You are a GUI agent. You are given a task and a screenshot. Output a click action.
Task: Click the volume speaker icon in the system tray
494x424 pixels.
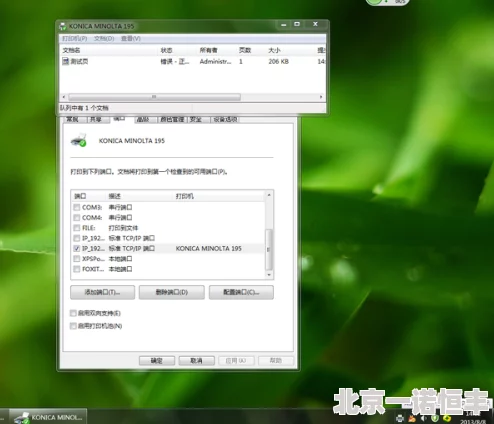coord(423,418)
